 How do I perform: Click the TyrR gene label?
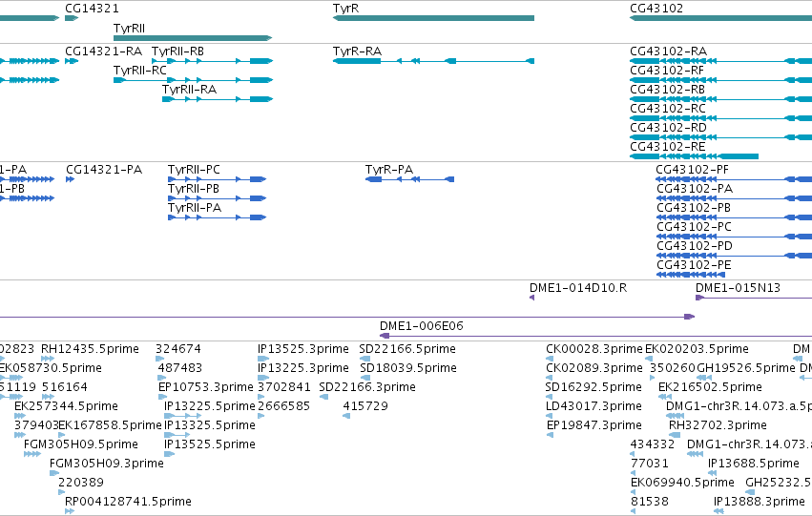click(345, 9)
